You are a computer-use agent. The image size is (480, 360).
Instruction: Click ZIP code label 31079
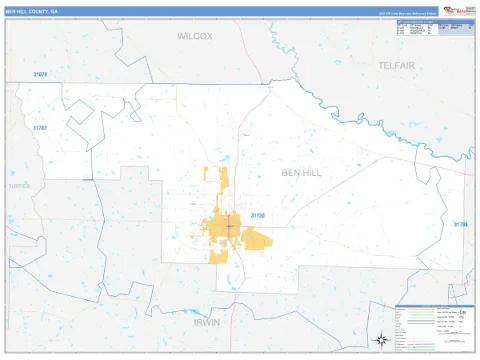pyautogui.click(x=40, y=74)
